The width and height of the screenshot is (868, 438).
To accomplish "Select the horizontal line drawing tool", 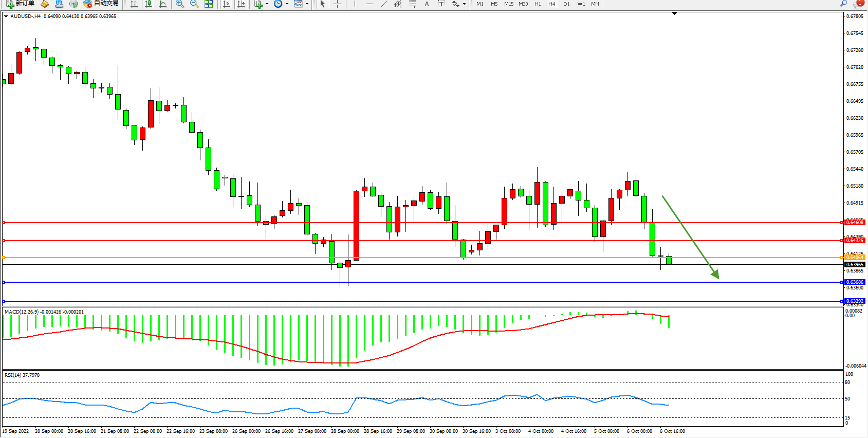I will [369, 4].
